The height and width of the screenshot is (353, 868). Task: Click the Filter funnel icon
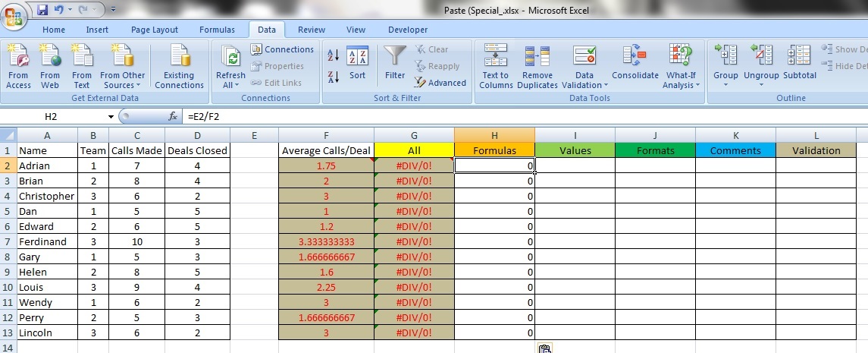394,57
